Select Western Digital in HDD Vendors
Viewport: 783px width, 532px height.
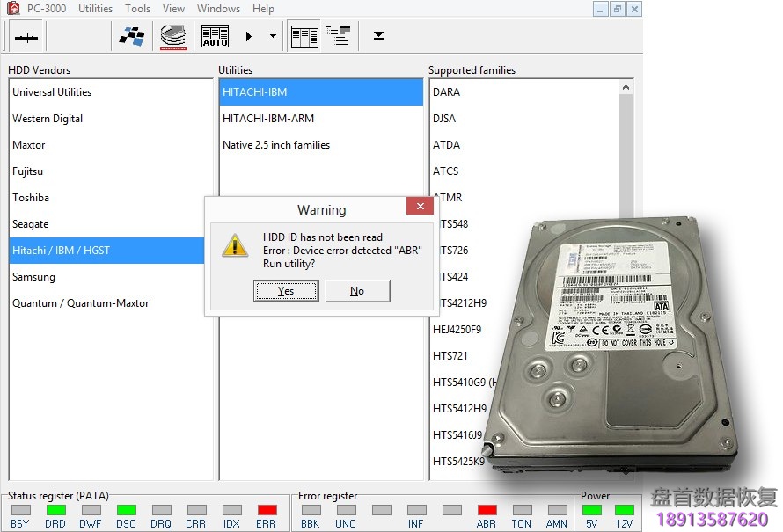click(x=48, y=119)
